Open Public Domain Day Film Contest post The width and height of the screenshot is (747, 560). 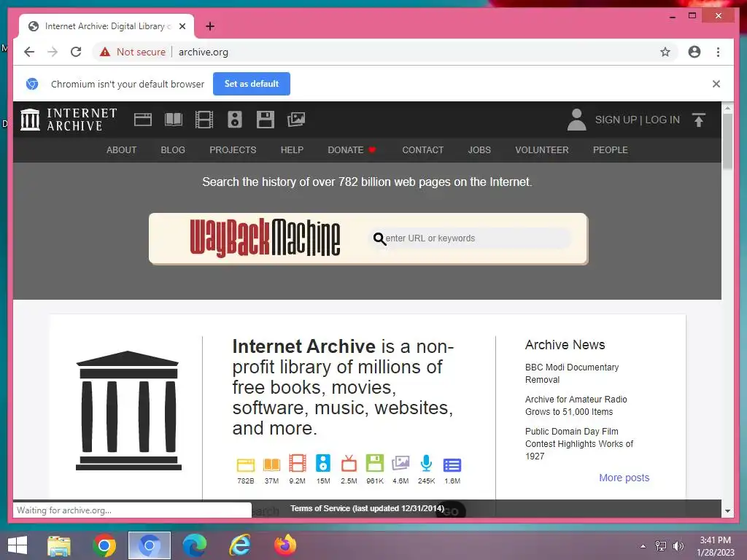578,443
